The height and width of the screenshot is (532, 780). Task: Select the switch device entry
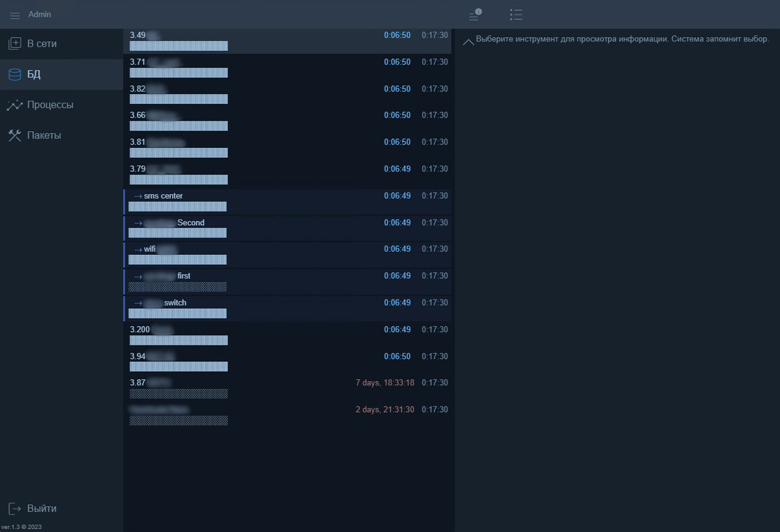(175, 302)
